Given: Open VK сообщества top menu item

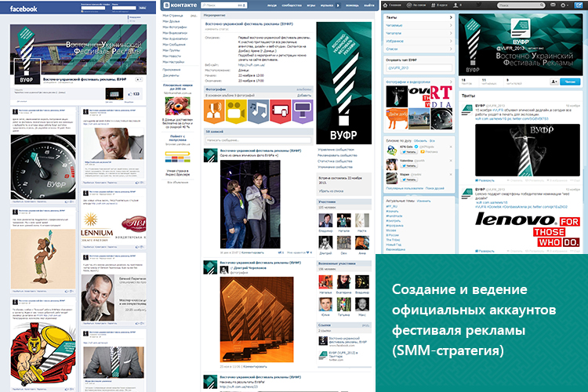Looking at the screenshot, I should (292, 5).
